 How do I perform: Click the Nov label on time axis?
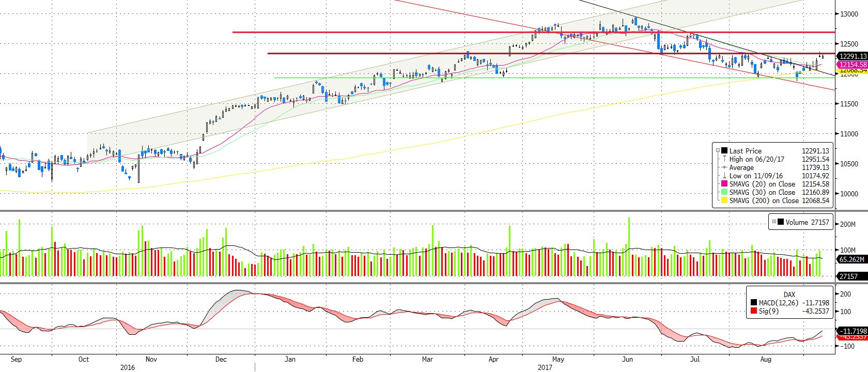151,359
